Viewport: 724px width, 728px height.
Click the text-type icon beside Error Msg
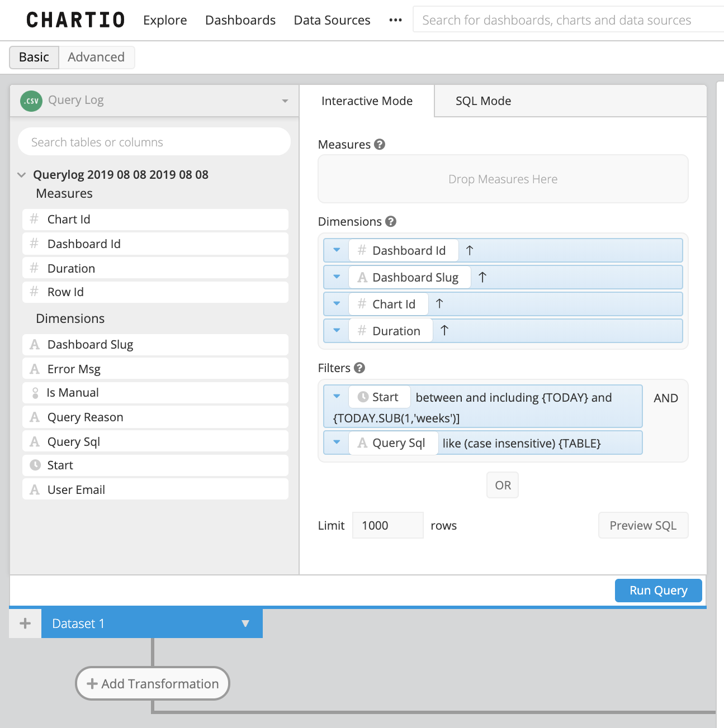tap(35, 369)
